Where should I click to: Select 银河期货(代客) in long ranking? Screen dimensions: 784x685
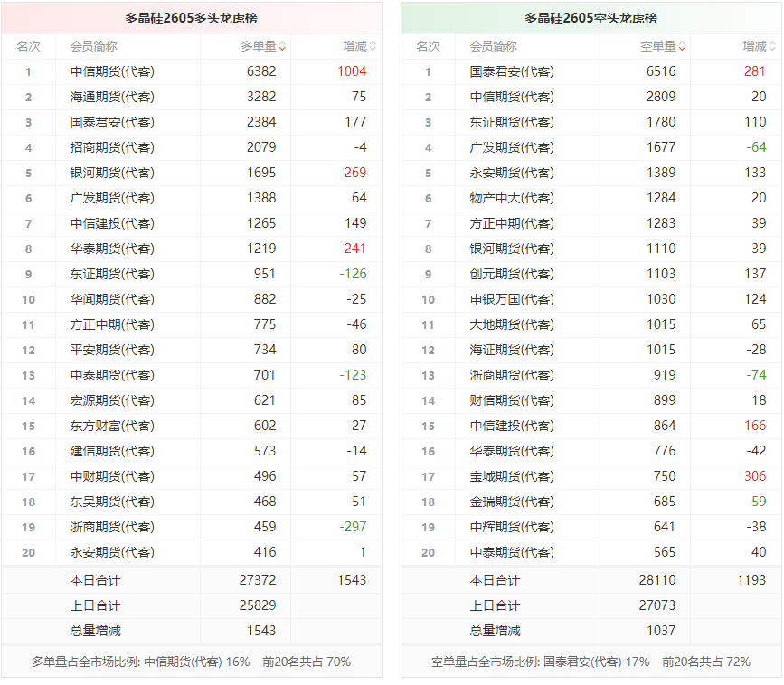[x=112, y=173]
